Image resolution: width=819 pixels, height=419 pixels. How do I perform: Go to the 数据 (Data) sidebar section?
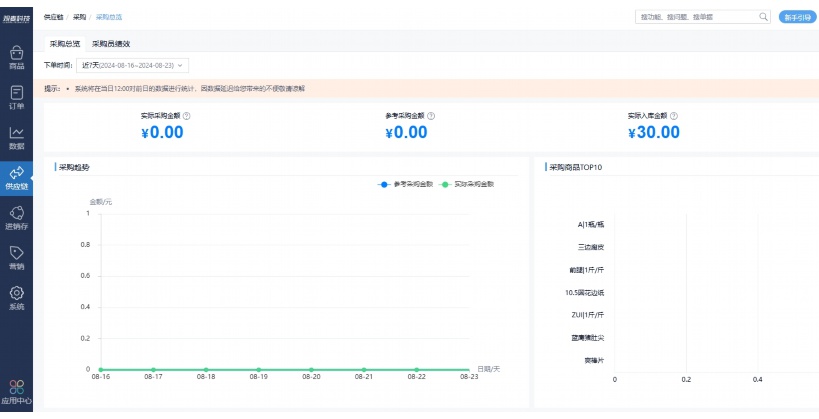(x=16, y=137)
